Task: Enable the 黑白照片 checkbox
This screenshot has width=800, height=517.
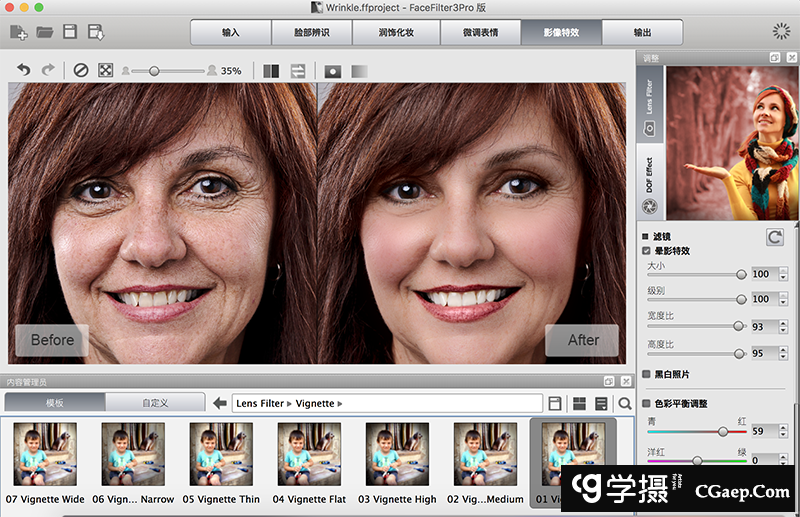Action: [647, 374]
